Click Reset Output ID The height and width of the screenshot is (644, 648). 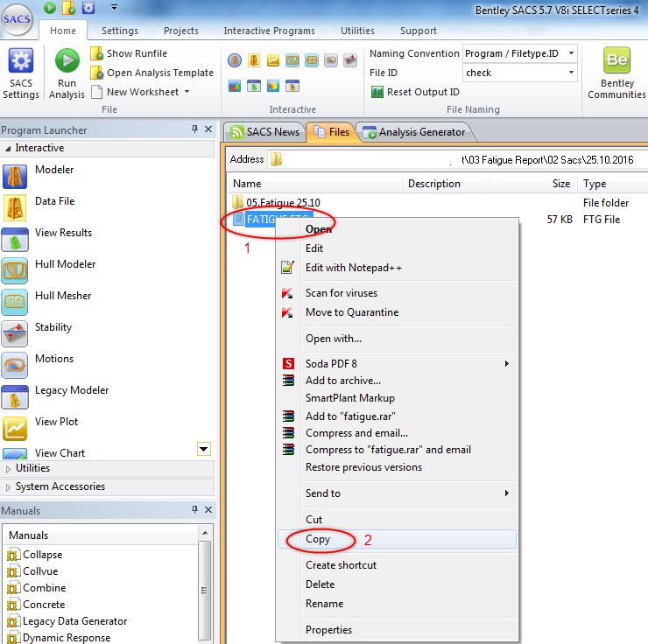415,92
